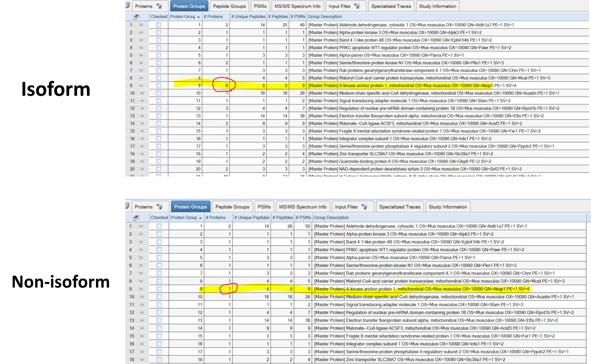This screenshot has width=591, height=364.
Task: Pin row 3 Band 4.1-like protein in the Isoform table
Action: 141,40
